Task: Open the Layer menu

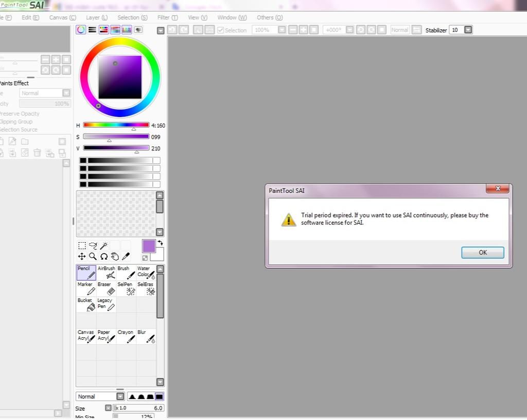Action: pos(97,17)
